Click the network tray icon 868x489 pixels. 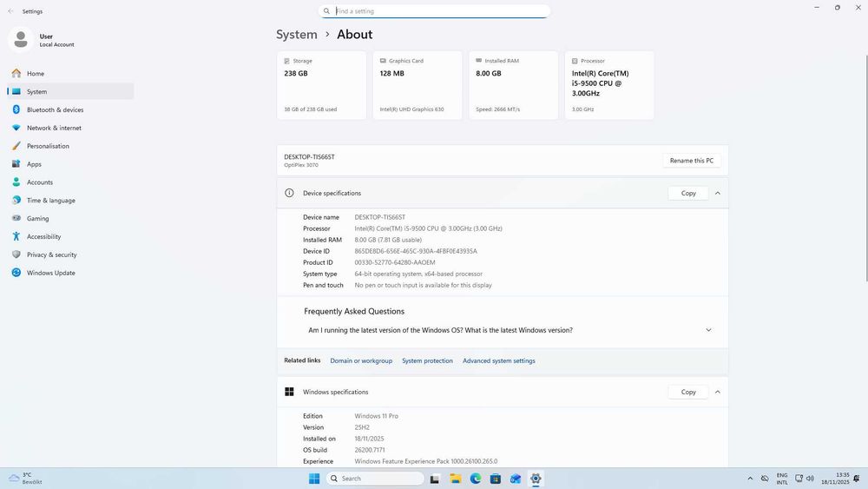coord(799,479)
